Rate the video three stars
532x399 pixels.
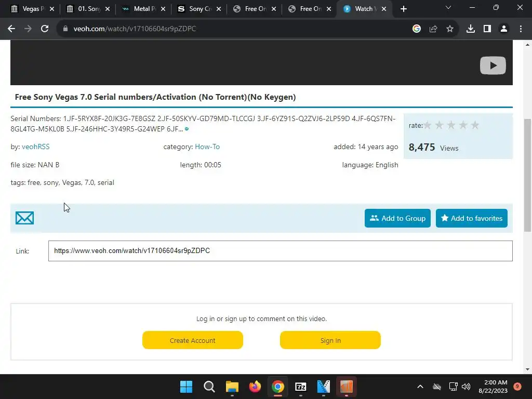click(451, 125)
